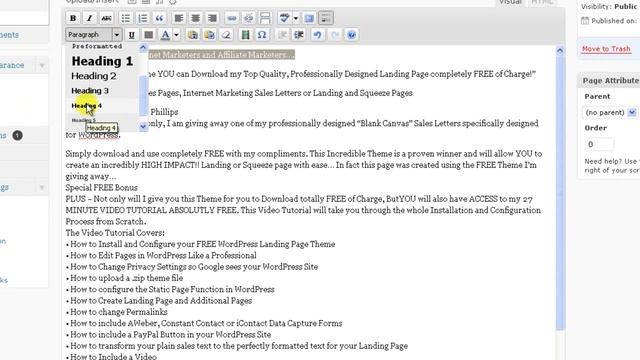Screen dimensions: 640x360
Task: Switch to the HTML editor tab
Action: click(542, 2)
